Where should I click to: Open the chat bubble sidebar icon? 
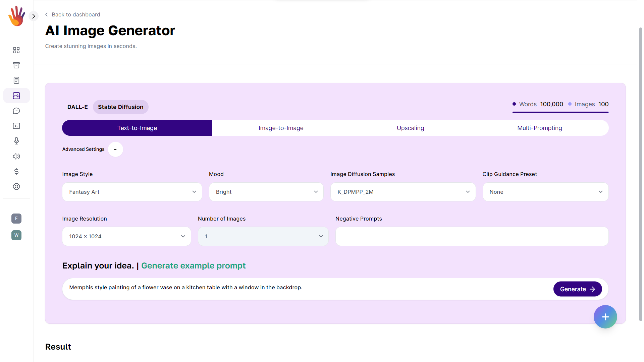click(16, 111)
